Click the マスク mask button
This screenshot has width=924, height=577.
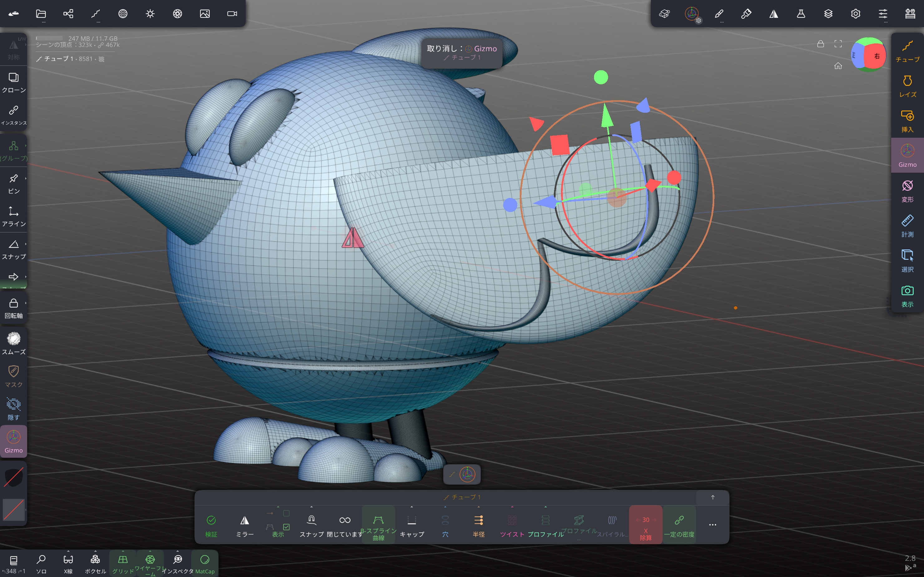coord(14,376)
